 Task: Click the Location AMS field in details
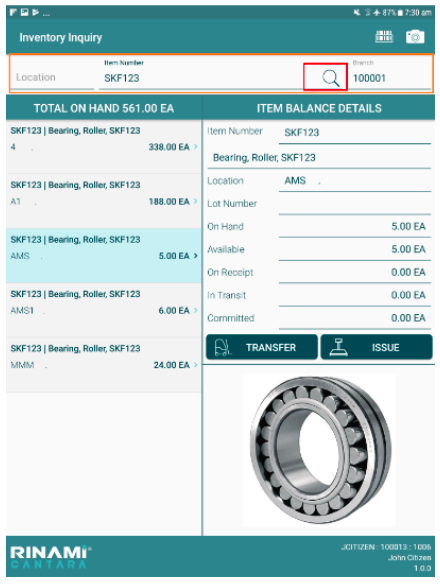[355, 181]
